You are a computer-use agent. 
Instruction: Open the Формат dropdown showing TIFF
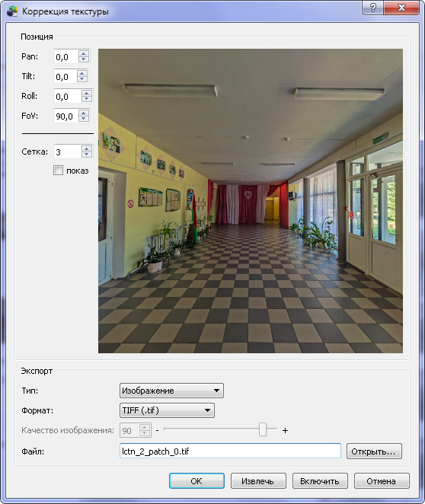pyautogui.click(x=167, y=410)
